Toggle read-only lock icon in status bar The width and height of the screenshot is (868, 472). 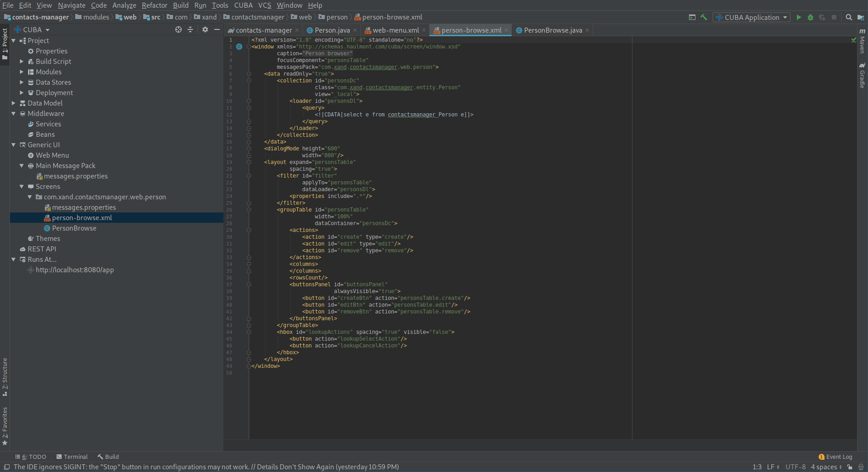(x=850, y=467)
